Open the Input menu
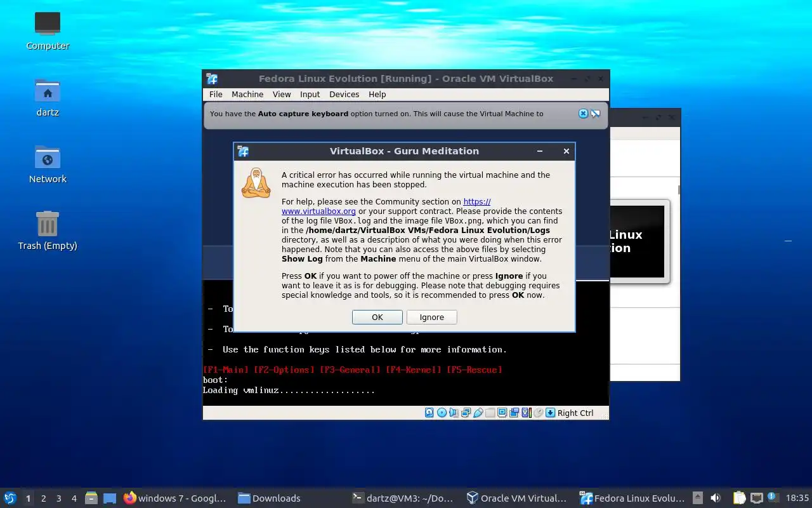The image size is (812, 508). point(310,94)
